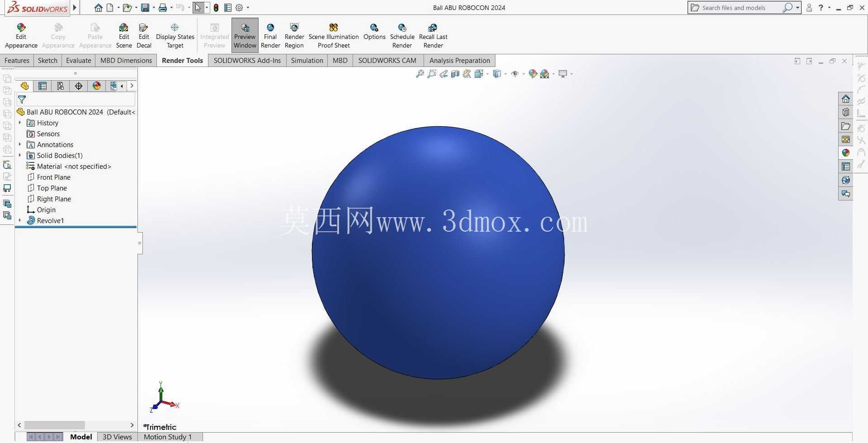Open the DisplayManager tab
This screenshot has height=443, width=868.
tap(97, 86)
